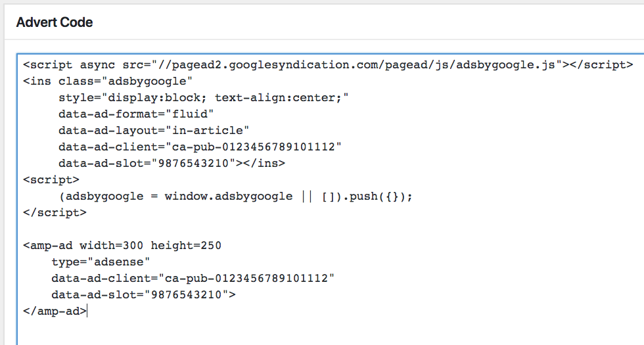This screenshot has width=644, height=345.
Task: Click the blank line between script and amp-ad
Action: pos(197,229)
